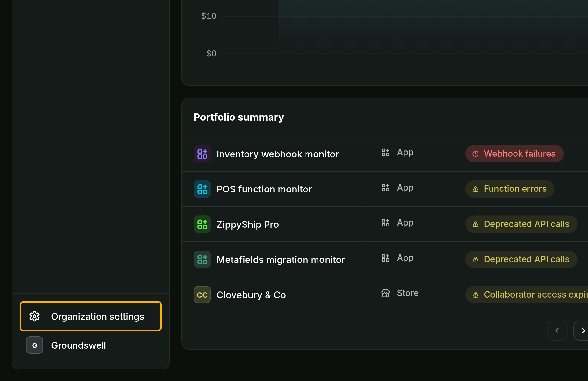588x381 pixels.
Task: Click the warning icon in ZippyShip Pro's Deprecated API calls badge
Action: point(476,225)
